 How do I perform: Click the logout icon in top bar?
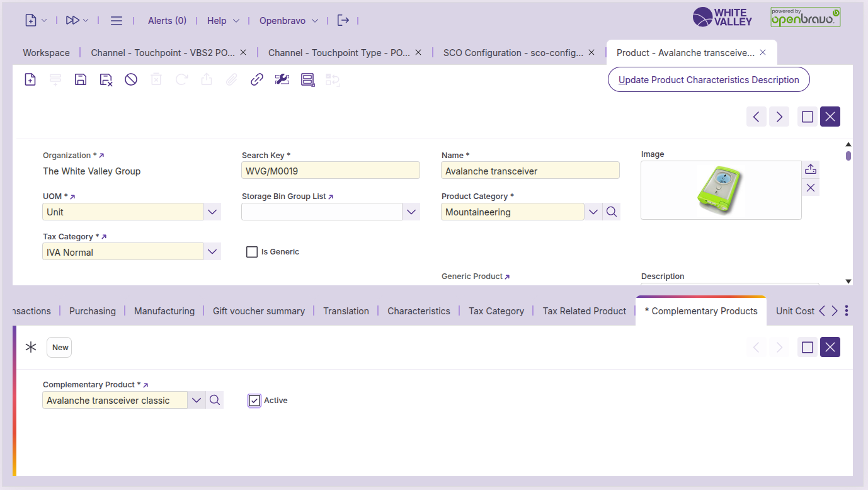coord(343,21)
